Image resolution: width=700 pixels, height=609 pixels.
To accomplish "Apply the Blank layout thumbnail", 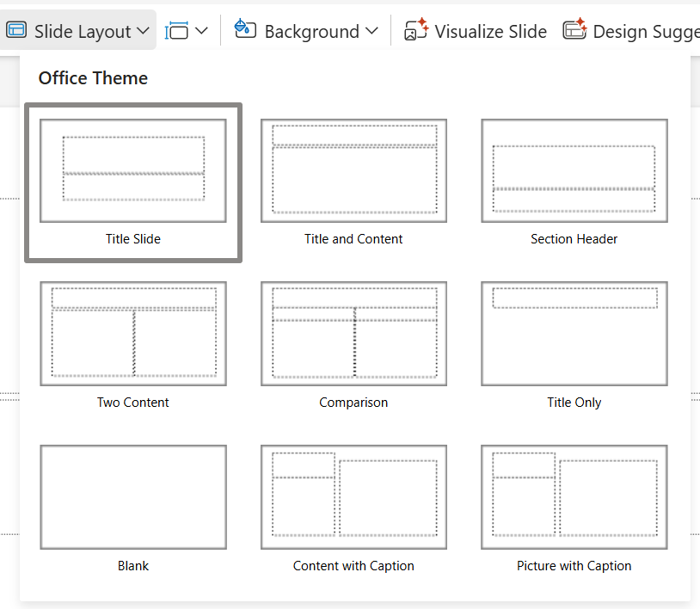I will pyautogui.click(x=133, y=497).
